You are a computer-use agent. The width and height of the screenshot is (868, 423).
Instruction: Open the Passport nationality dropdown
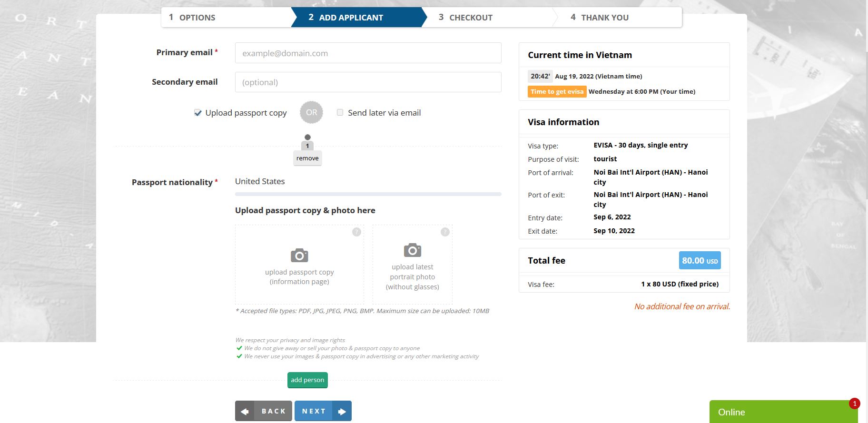pos(367,182)
